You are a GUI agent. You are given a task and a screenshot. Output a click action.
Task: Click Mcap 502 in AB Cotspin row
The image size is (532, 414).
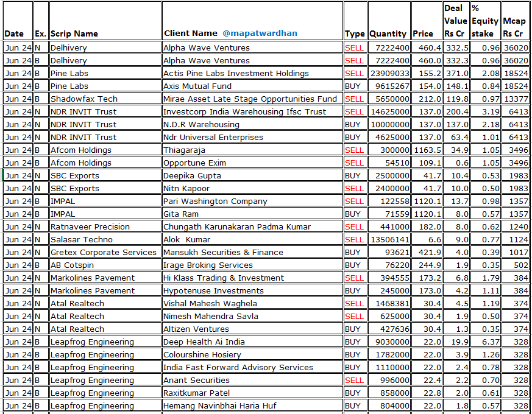[x=516, y=265]
